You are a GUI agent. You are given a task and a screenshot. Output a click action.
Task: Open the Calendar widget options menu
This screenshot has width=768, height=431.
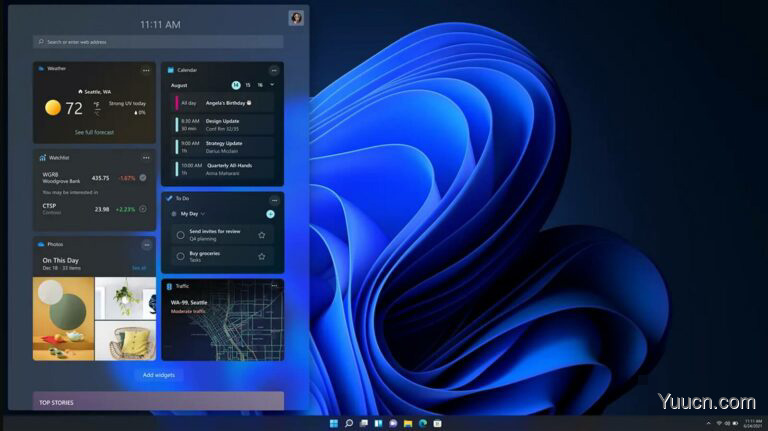(x=274, y=71)
